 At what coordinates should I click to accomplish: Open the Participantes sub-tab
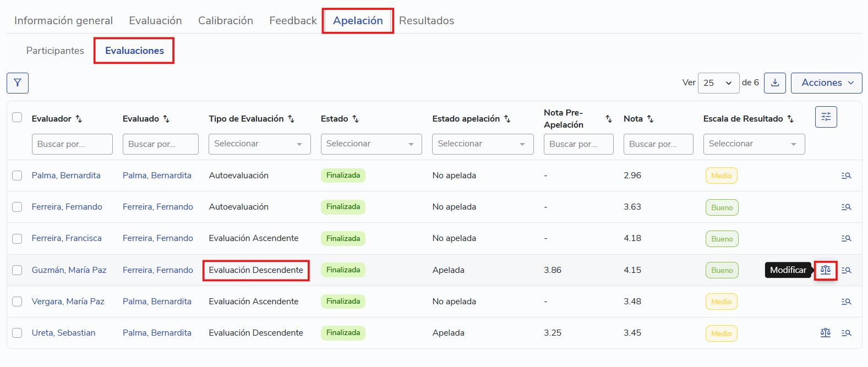pos(55,51)
